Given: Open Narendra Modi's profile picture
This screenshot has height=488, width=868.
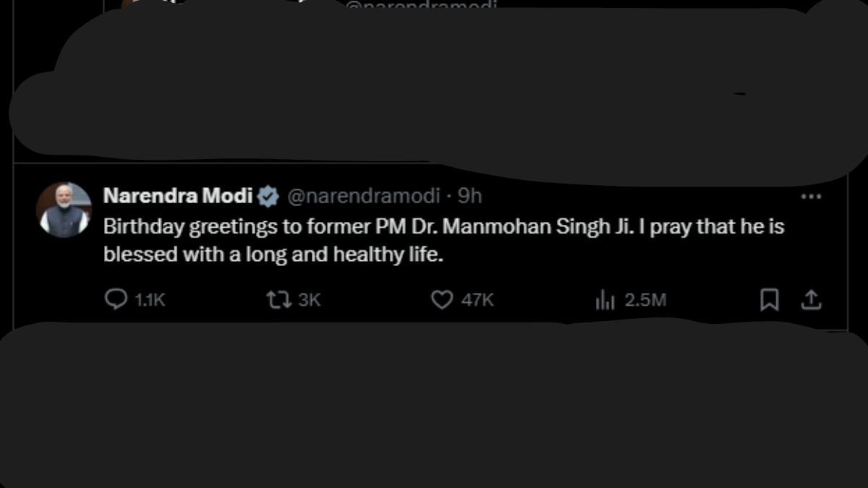Looking at the screenshot, I should tap(64, 210).
